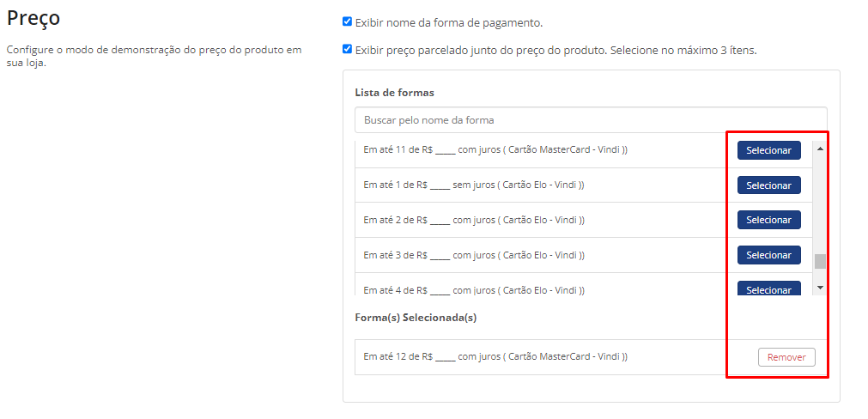This screenshot has width=868, height=419.
Task: Focus the "Buscar pelo nome da forma" field
Action: pos(591,120)
